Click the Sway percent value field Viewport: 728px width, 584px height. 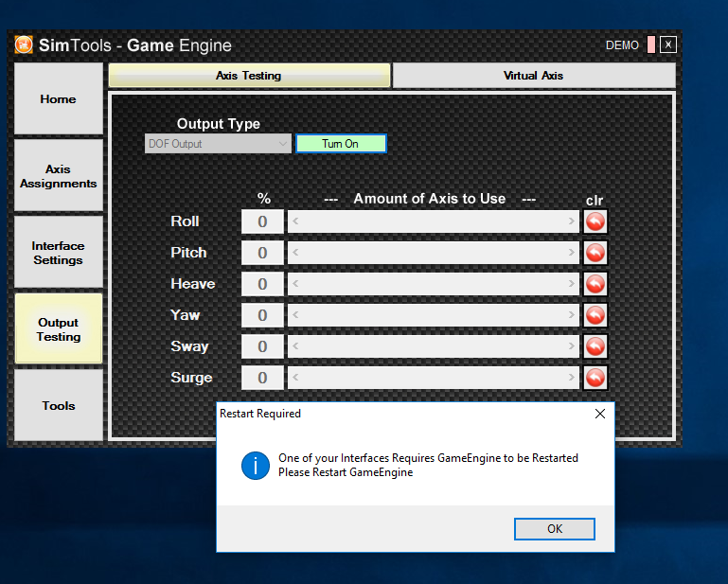tap(262, 346)
